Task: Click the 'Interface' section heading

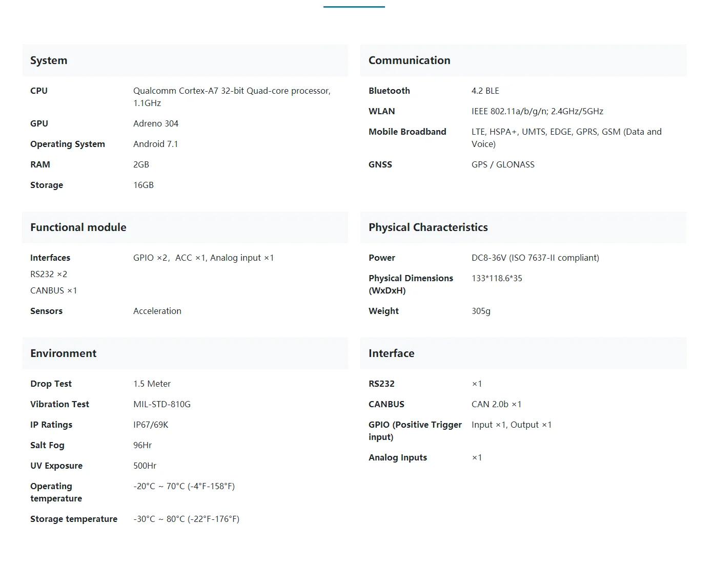Action: 392,353
